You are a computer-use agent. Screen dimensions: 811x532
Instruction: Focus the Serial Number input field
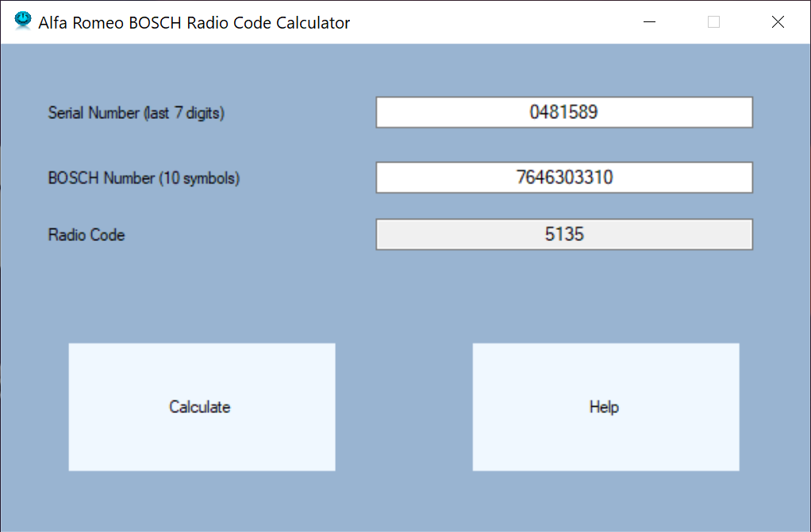tap(564, 113)
